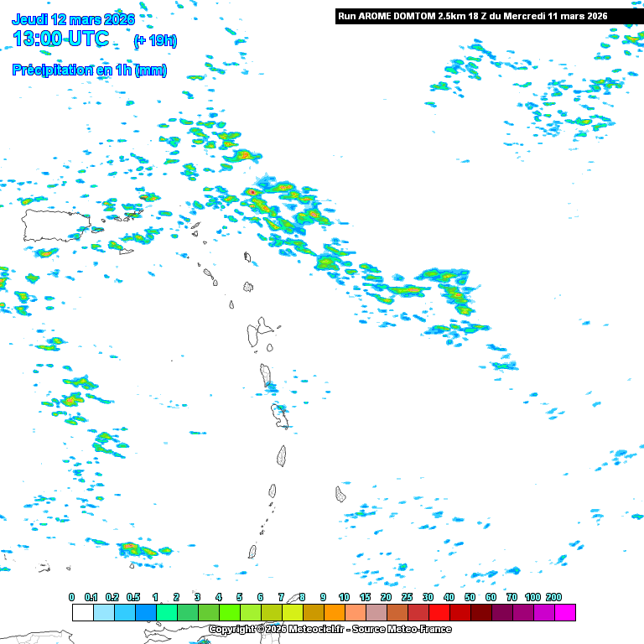This screenshot has height=644, width=644.
Task: Click the bright red 40 mm legend swatch
Action: (x=439, y=613)
